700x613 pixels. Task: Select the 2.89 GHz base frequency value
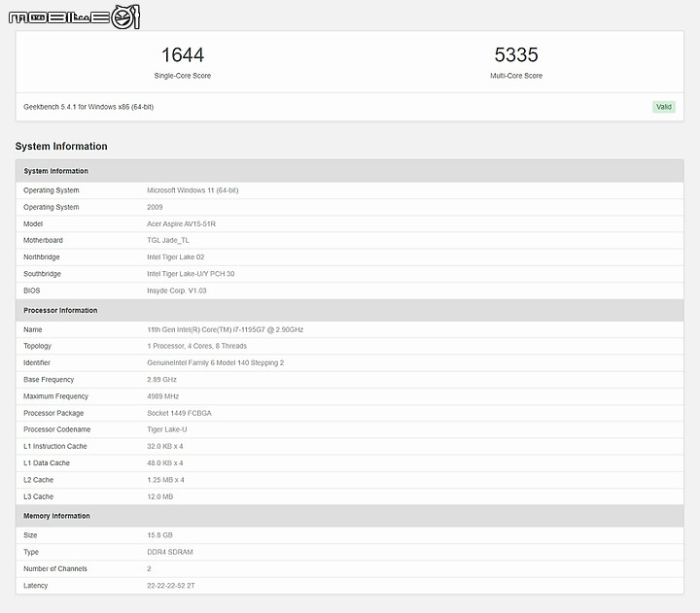[161, 380]
